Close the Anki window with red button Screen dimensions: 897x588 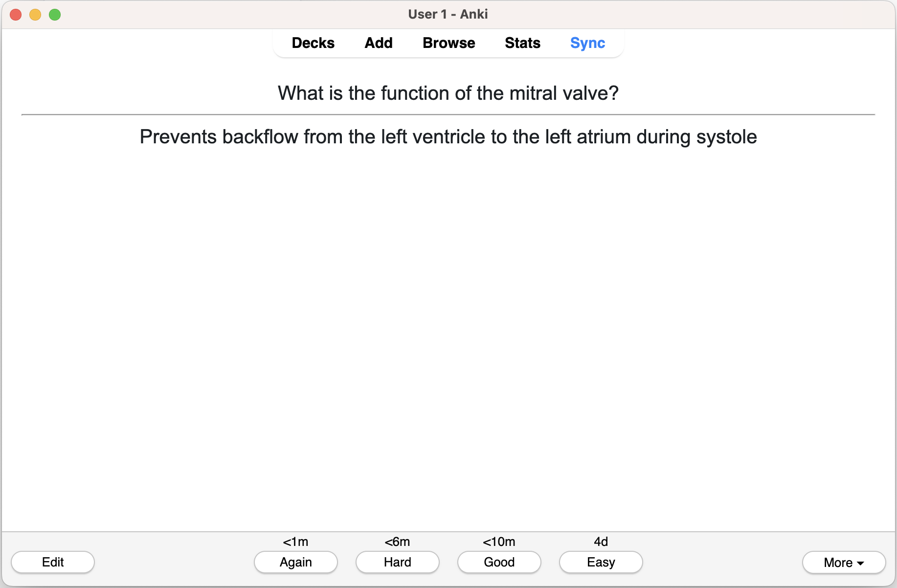[16, 15]
